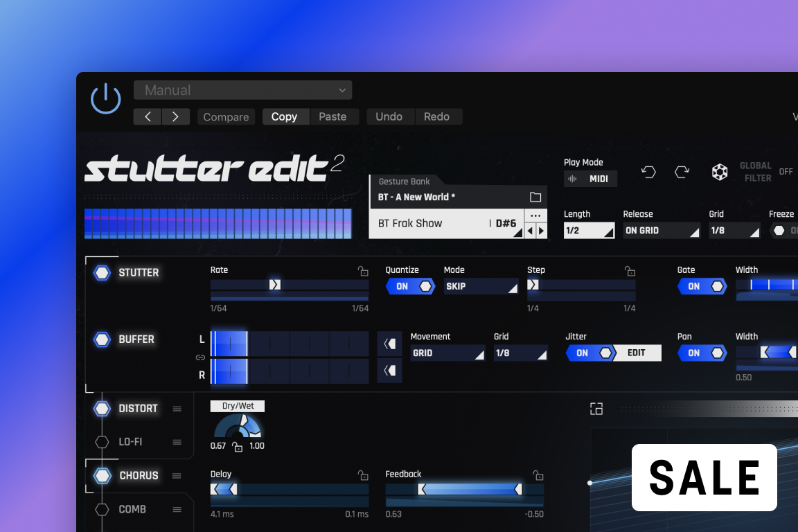Click the blue gesture timeline visualizer
The image size is (798, 532).
[x=218, y=224]
